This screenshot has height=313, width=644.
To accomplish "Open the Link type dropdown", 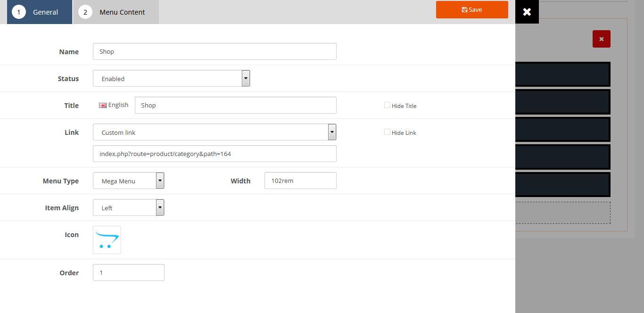I will click(x=215, y=132).
